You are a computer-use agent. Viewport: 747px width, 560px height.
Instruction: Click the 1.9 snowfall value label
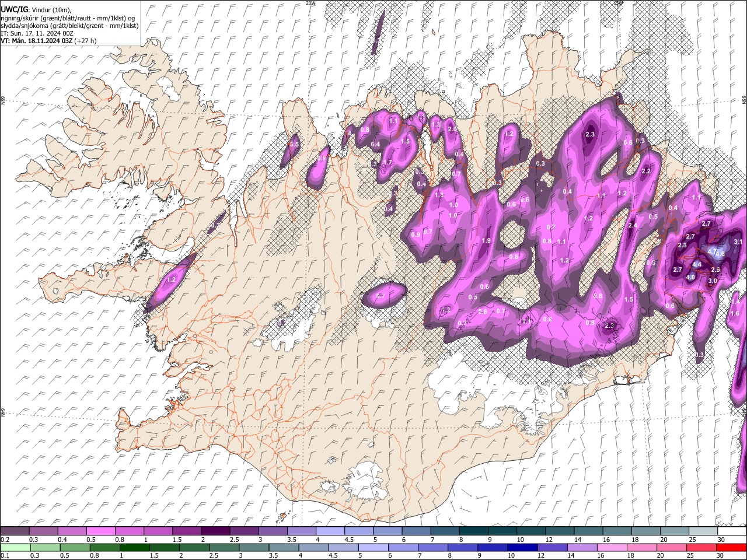[x=486, y=240]
